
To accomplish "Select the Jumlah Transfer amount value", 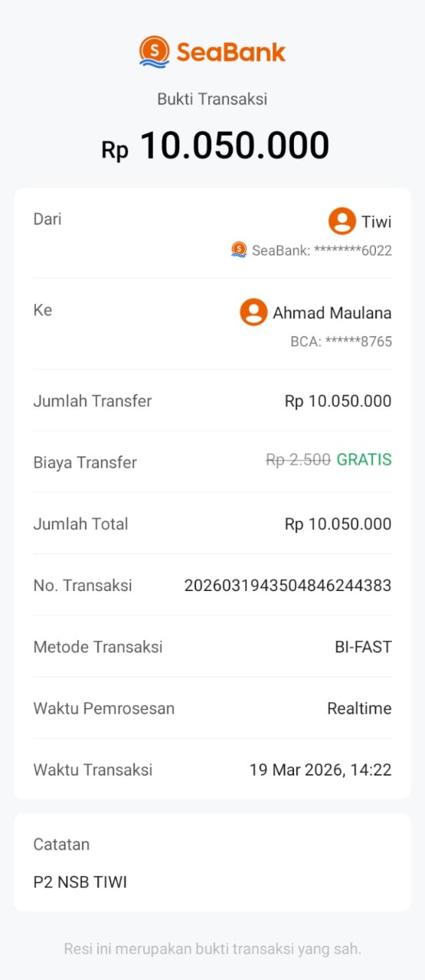I will 338,401.
